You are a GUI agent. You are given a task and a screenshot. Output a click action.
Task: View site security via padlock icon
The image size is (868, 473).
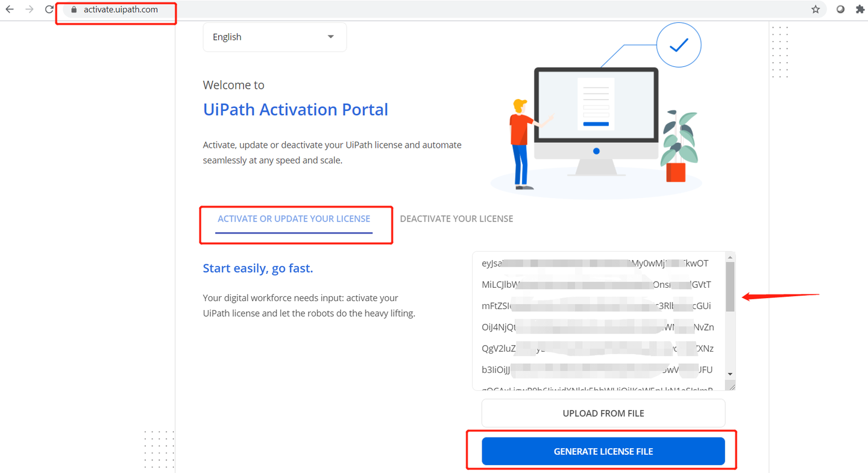(x=73, y=10)
